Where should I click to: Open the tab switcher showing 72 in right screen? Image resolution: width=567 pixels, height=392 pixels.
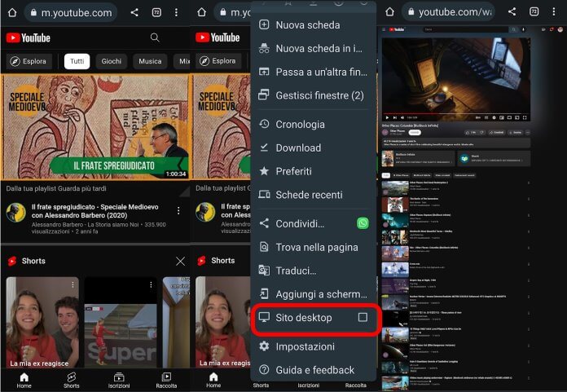click(x=534, y=12)
